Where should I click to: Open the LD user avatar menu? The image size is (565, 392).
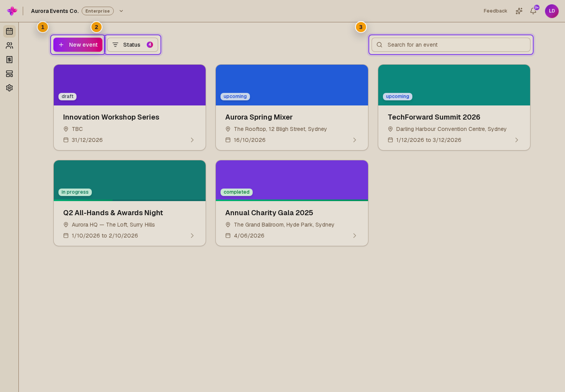click(552, 11)
